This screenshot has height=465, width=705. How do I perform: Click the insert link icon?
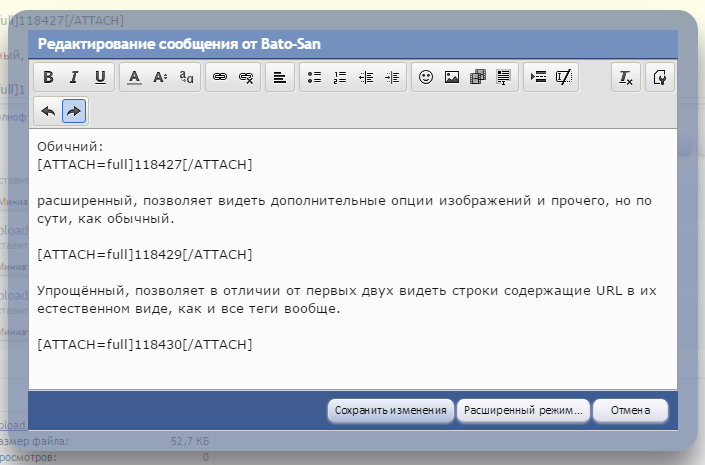click(220, 77)
